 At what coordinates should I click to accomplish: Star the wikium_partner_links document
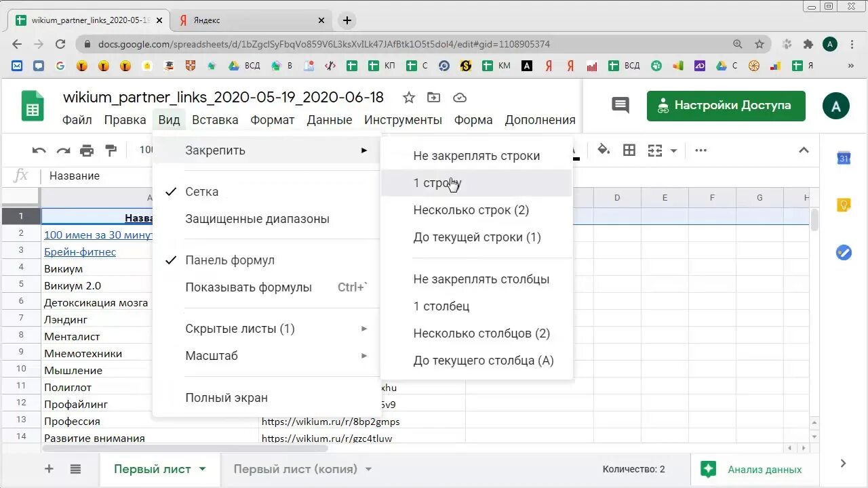tap(408, 98)
